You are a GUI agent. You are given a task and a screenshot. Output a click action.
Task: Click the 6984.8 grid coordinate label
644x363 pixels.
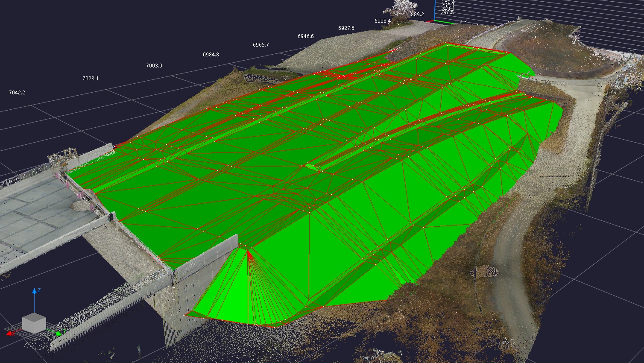click(x=211, y=55)
